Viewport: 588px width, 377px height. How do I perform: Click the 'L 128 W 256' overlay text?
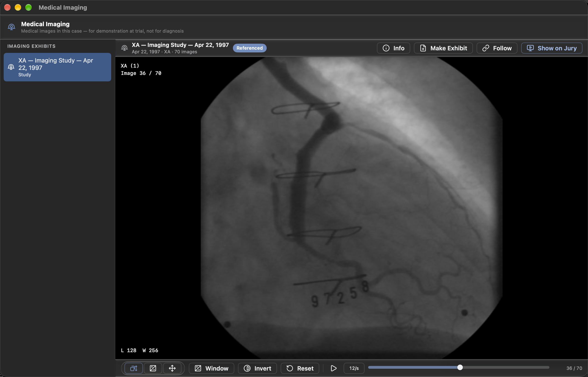139,350
